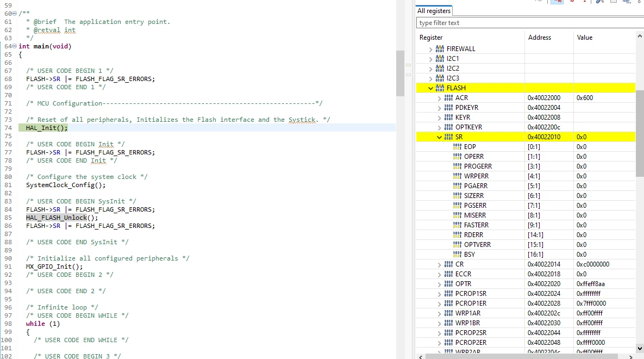Click the ECCR register icon
The width and height of the screenshot is (644, 359).
click(x=448, y=274)
